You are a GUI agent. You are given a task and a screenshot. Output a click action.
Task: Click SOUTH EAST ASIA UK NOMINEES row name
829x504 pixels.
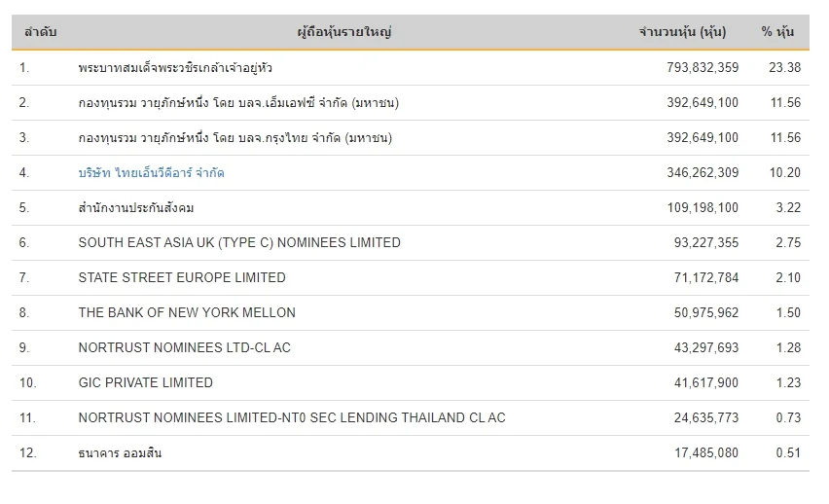pyautogui.click(x=239, y=243)
